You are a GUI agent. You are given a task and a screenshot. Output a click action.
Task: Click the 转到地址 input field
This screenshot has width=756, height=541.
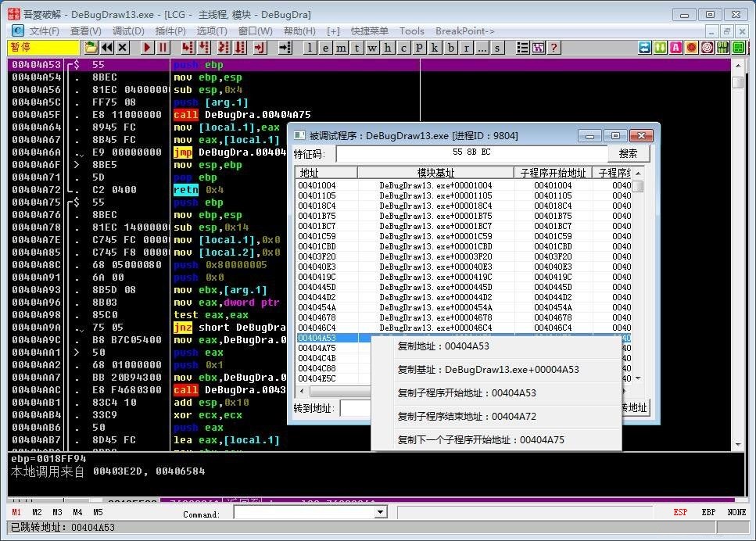356,408
